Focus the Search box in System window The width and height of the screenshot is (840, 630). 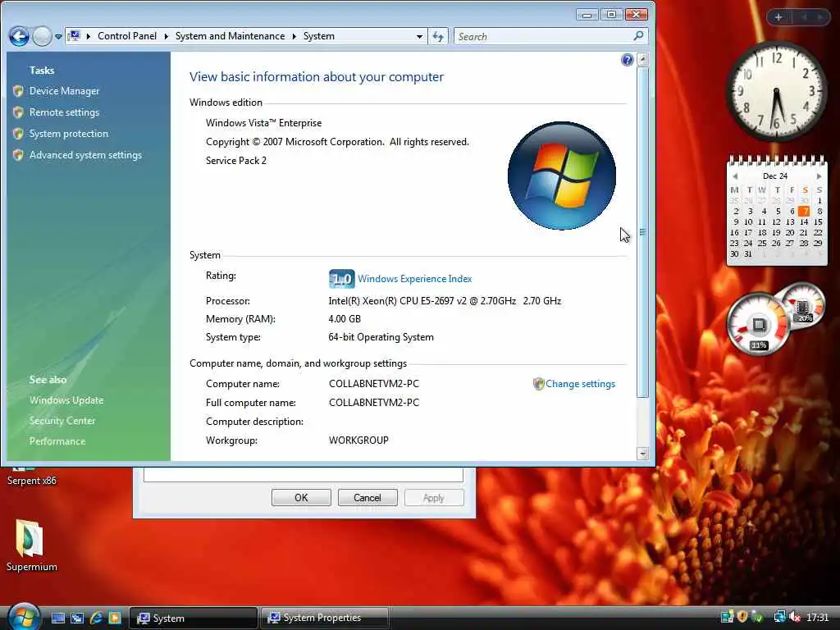point(550,36)
